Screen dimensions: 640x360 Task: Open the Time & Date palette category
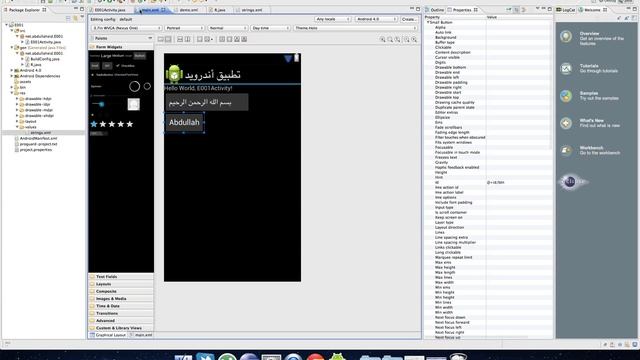click(x=121, y=306)
